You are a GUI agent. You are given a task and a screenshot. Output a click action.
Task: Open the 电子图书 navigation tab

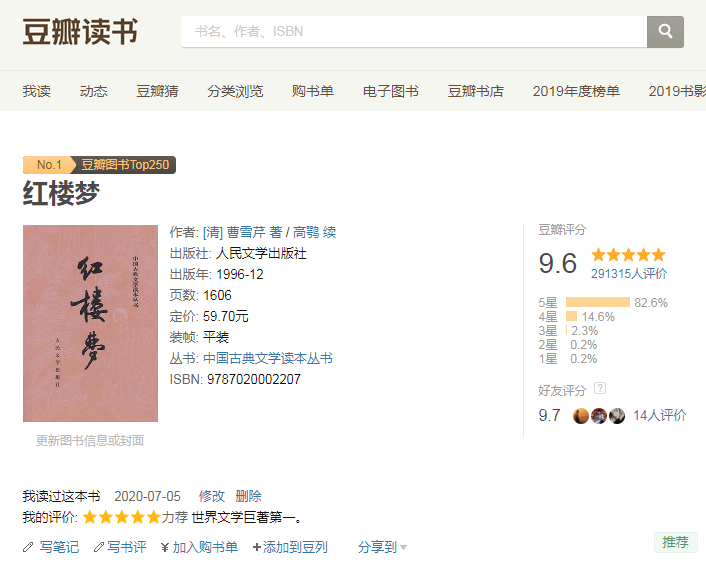[390, 91]
